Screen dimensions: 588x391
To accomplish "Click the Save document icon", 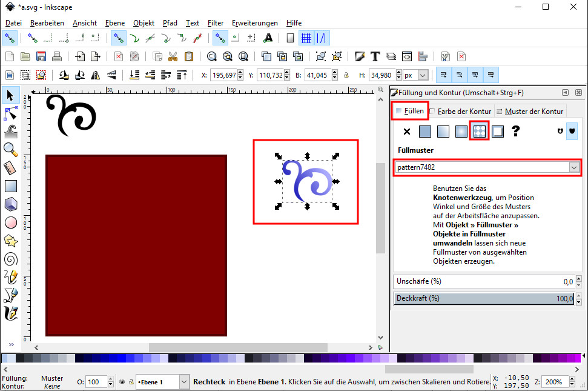I will 41,56.
